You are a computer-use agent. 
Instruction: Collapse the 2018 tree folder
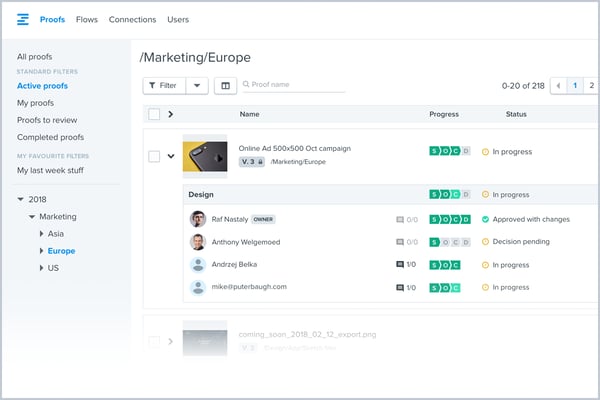click(22, 199)
